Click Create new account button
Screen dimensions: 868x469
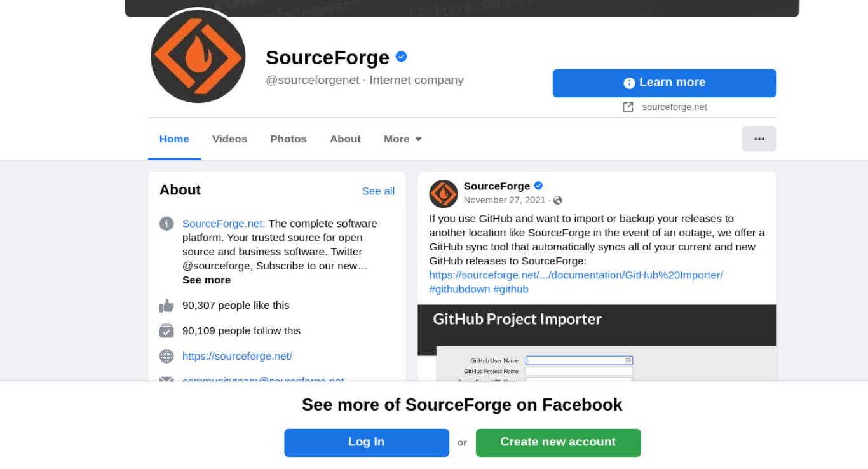pos(558,442)
